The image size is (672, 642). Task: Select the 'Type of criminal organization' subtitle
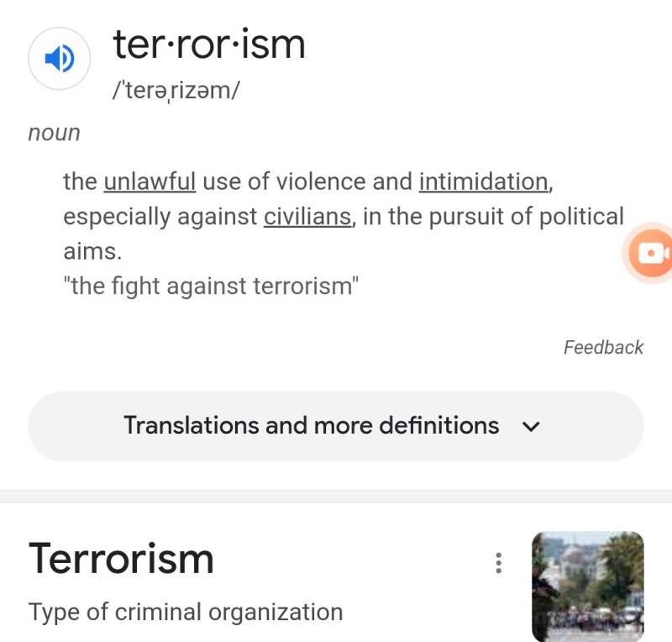tap(186, 612)
